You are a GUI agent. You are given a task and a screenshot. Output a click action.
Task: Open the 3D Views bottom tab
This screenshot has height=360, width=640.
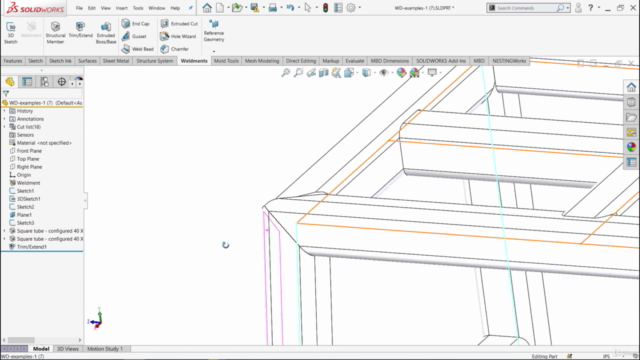68,349
